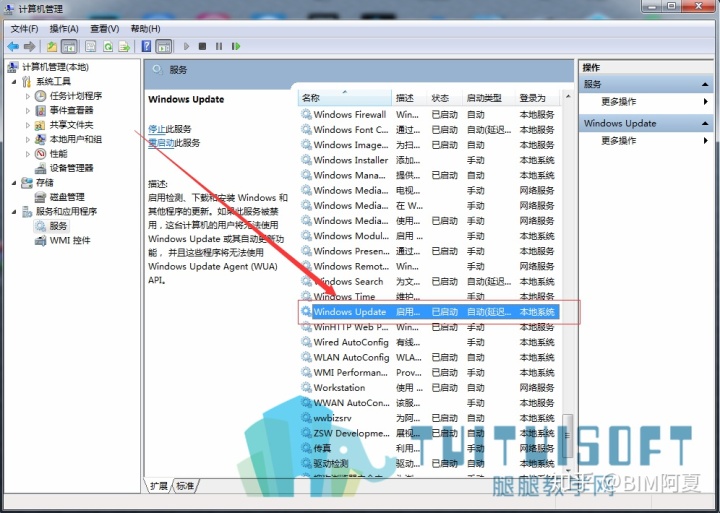Collapse the 服务和应用程序 tree node
Screen dimensions: 720x513
(14, 212)
